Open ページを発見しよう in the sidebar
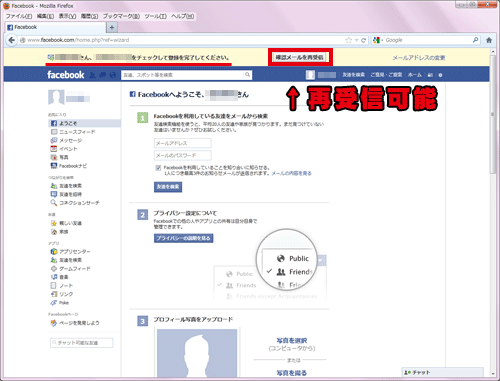 point(75,323)
